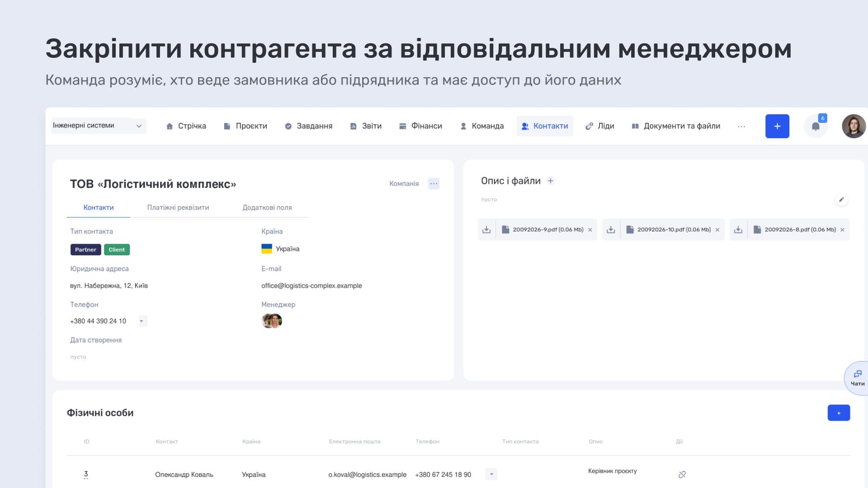868x488 pixels.
Task: Click contact name Олександр Коваль
Action: (x=184, y=474)
